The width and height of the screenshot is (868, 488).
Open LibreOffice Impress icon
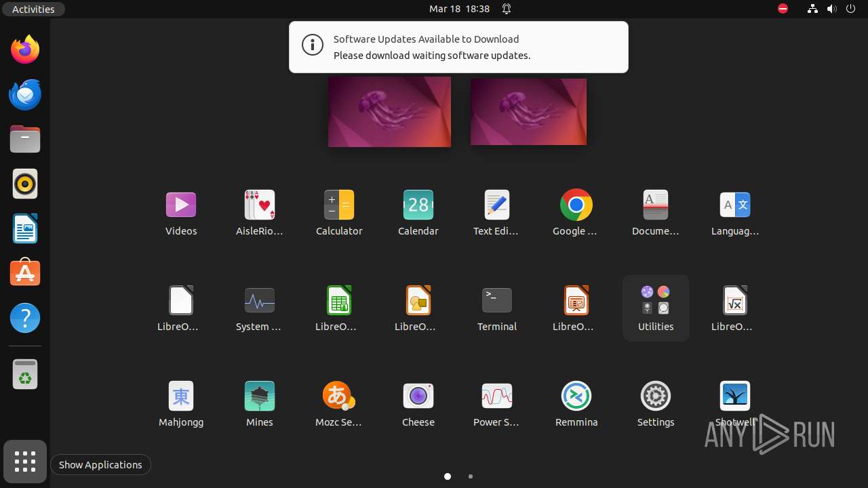tap(576, 308)
